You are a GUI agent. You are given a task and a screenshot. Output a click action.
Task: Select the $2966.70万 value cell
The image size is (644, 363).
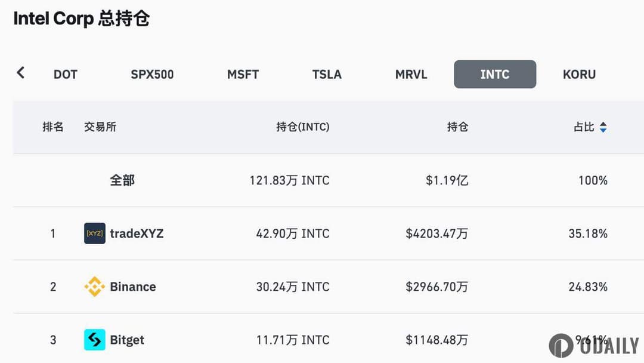click(436, 287)
